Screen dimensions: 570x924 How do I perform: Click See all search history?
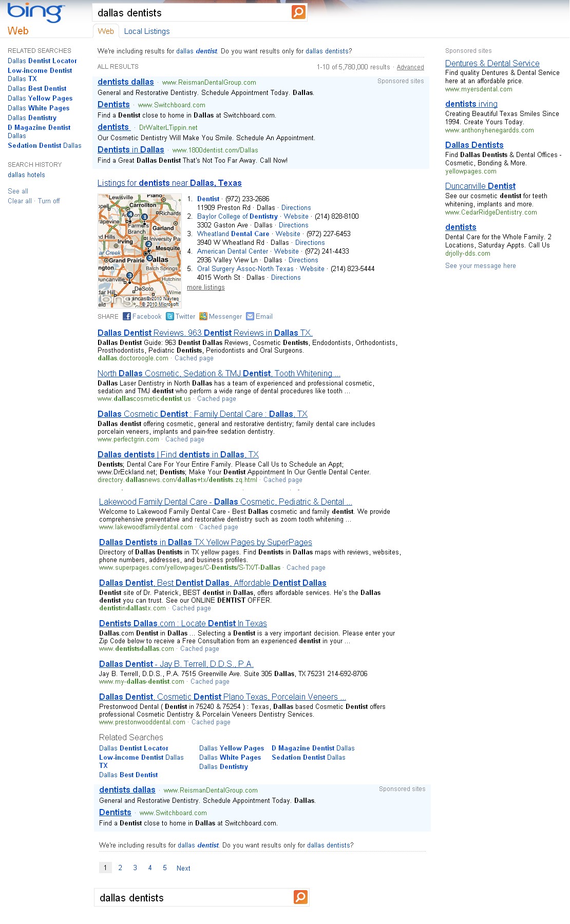[18, 191]
